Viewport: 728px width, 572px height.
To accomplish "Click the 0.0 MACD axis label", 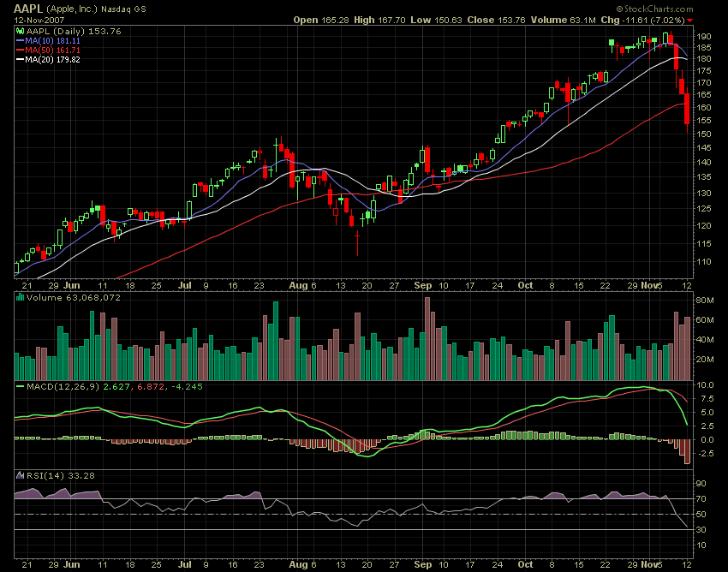I will pos(706,439).
